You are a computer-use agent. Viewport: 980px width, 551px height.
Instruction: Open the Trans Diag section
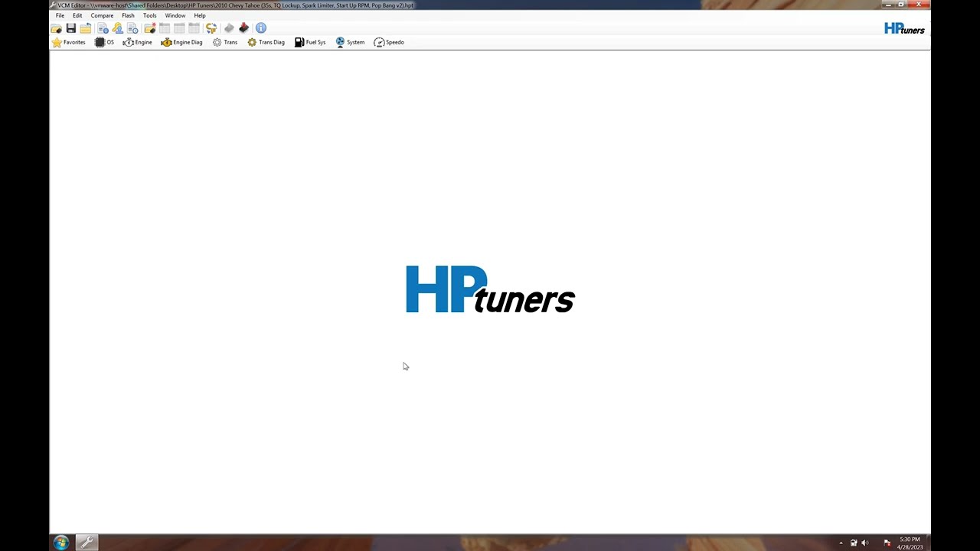click(x=266, y=42)
